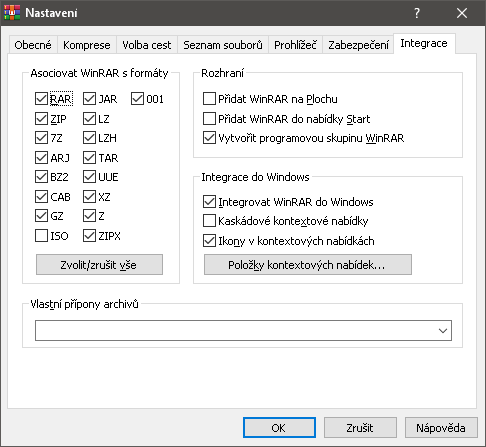486x447 pixels.
Task: Toggle Z format checkbox
Action: click(x=89, y=216)
